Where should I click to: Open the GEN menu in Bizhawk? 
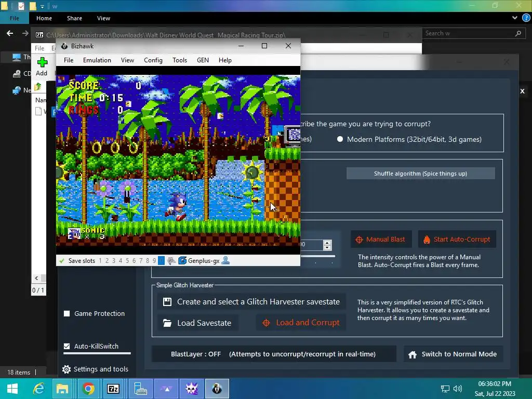pos(203,60)
